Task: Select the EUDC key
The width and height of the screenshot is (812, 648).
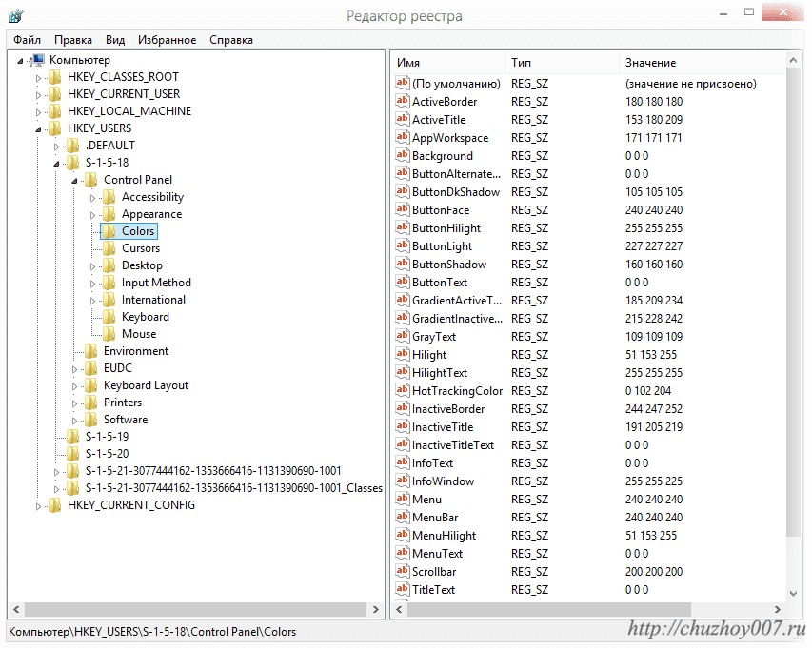Action: (x=118, y=368)
